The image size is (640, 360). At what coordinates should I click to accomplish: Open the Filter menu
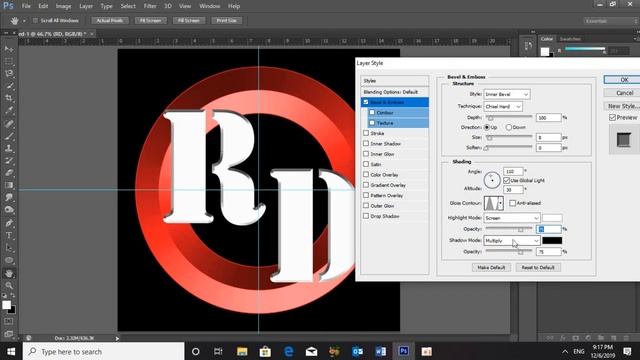150,6
